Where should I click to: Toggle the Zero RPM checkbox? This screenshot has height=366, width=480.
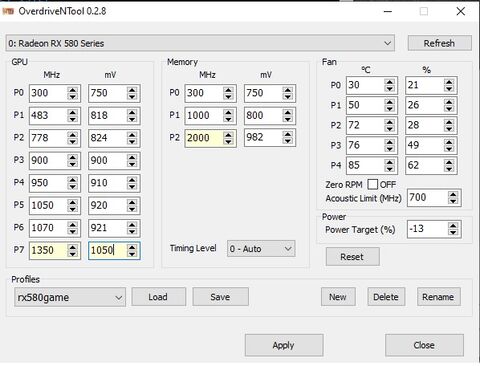pyautogui.click(x=372, y=184)
